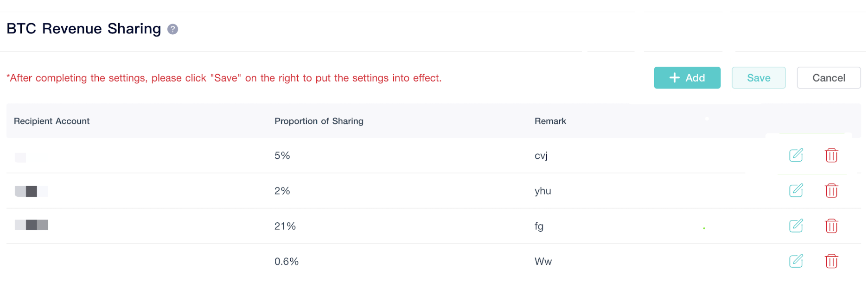Select the 21% proportion value

click(x=285, y=226)
